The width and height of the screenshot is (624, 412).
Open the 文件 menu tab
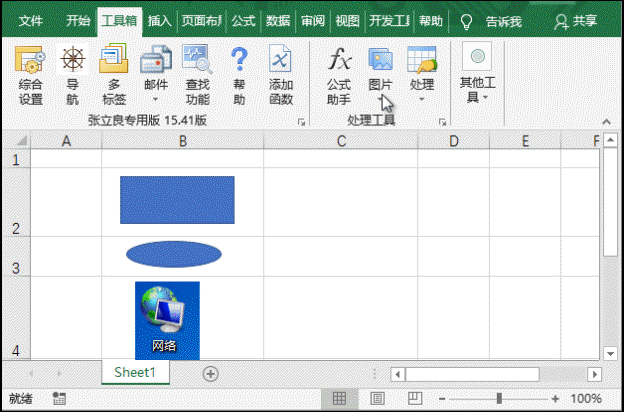tap(31, 20)
